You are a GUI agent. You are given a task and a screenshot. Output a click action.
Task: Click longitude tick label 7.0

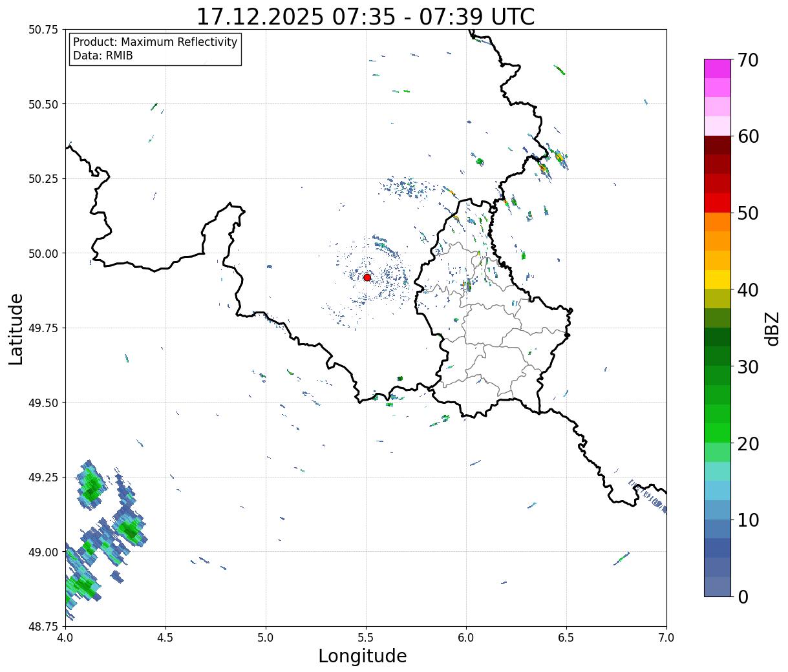[666, 637]
